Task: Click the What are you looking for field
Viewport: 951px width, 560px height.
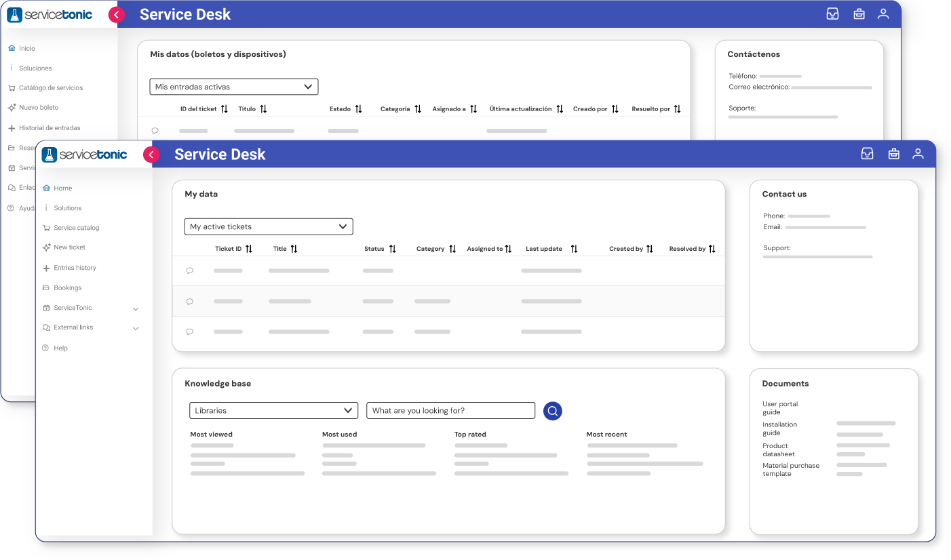Action: 450,410
